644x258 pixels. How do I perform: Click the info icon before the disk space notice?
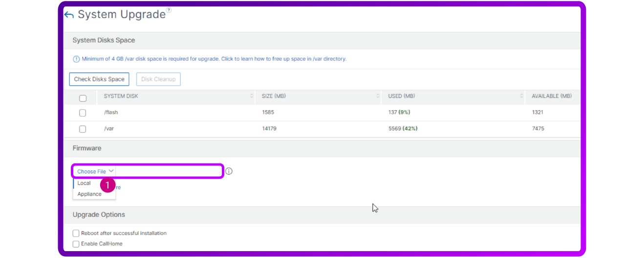tap(76, 59)
